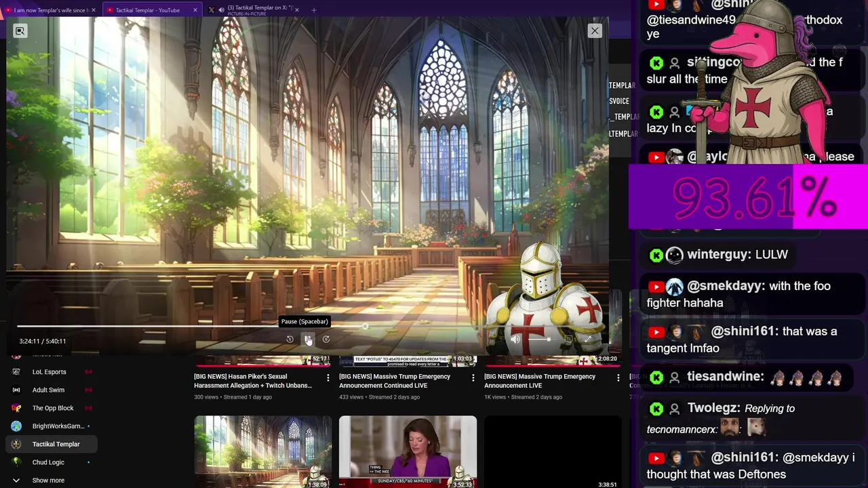Viewport: 868px width, 488px height.
Task: Open more options for 1K views Trump video
Action: 618,378
